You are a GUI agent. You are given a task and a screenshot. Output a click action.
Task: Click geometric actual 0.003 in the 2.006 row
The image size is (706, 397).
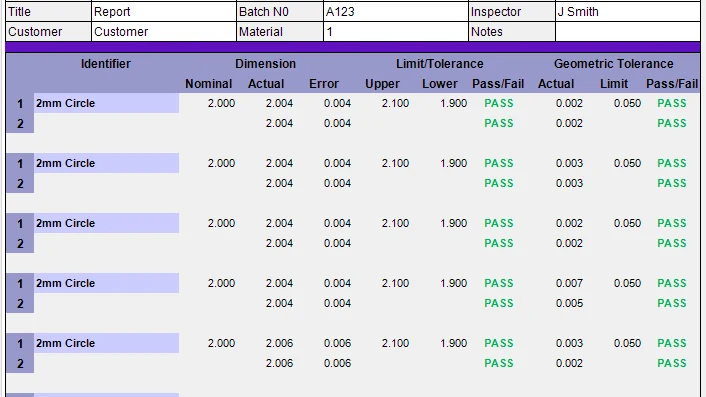570,343
